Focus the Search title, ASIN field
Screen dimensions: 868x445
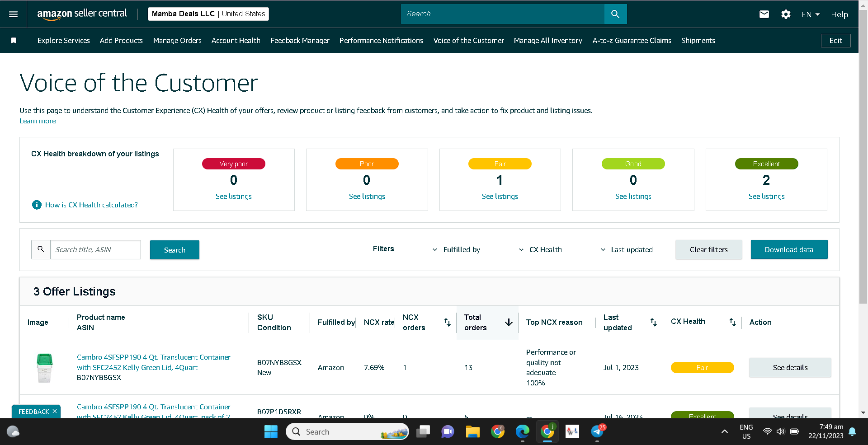(95, 249)
